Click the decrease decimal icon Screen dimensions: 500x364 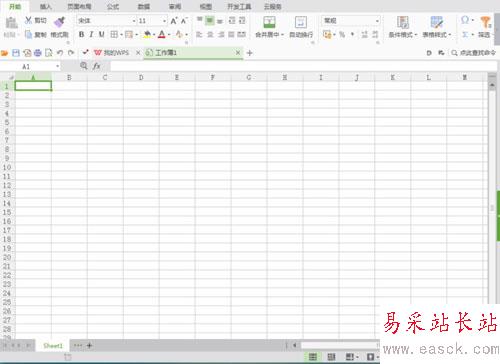tap(375, 34)
